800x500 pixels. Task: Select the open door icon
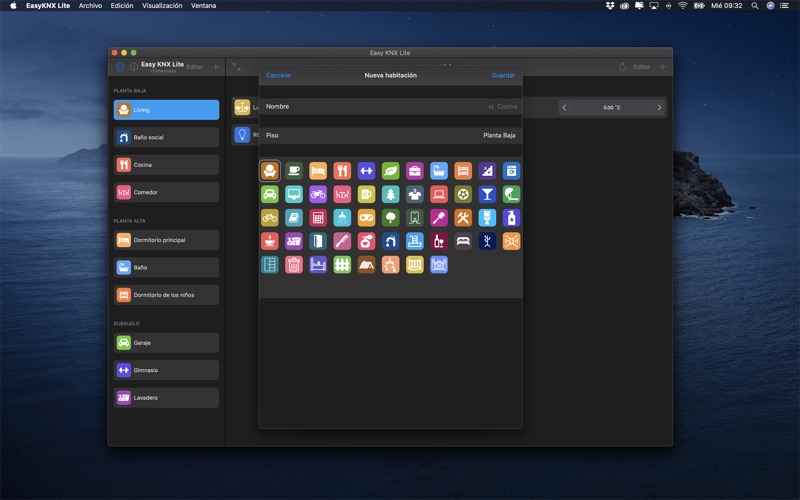pos(318,241)
